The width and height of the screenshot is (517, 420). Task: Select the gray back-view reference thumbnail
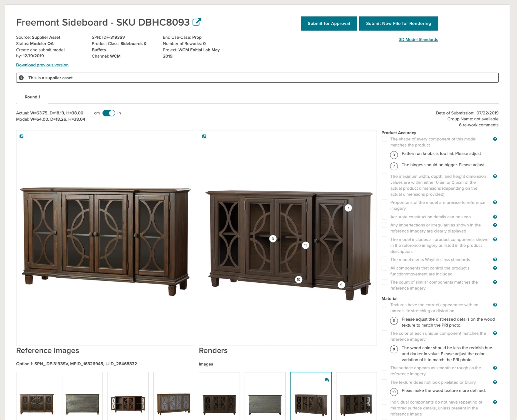pos(82,396)
